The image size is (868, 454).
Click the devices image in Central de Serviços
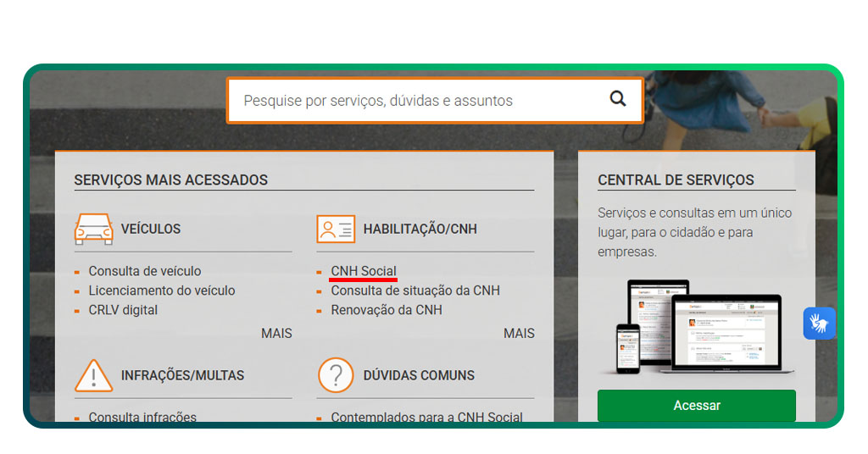[697, 326]
